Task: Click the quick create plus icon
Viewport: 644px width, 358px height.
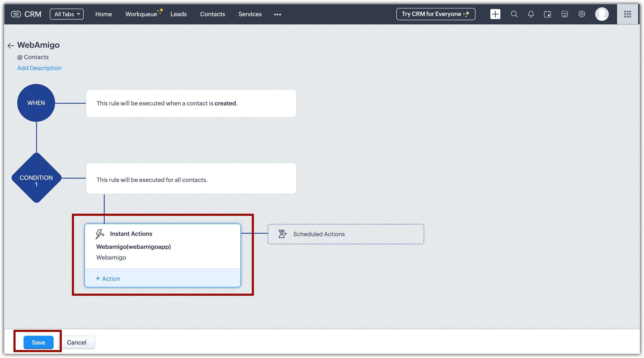Action: click(x=495, y=14)
